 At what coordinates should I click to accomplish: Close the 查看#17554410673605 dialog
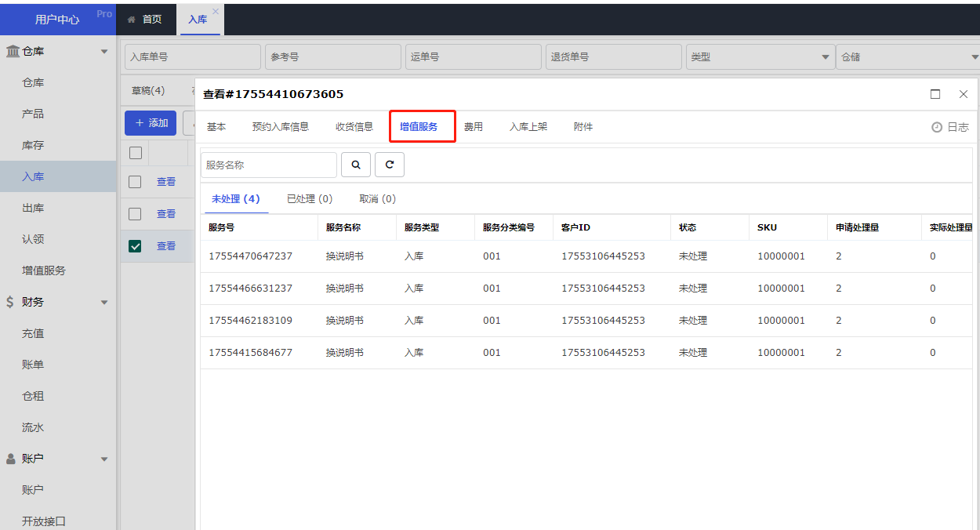[964, 94]
